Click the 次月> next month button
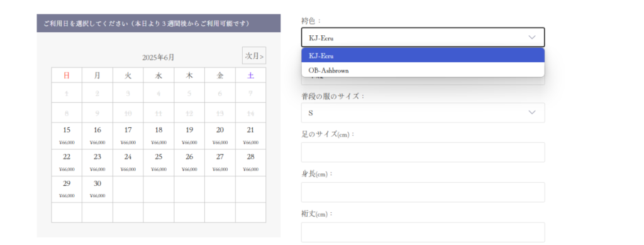The image size is (644, 245). [x=254, y=55]
